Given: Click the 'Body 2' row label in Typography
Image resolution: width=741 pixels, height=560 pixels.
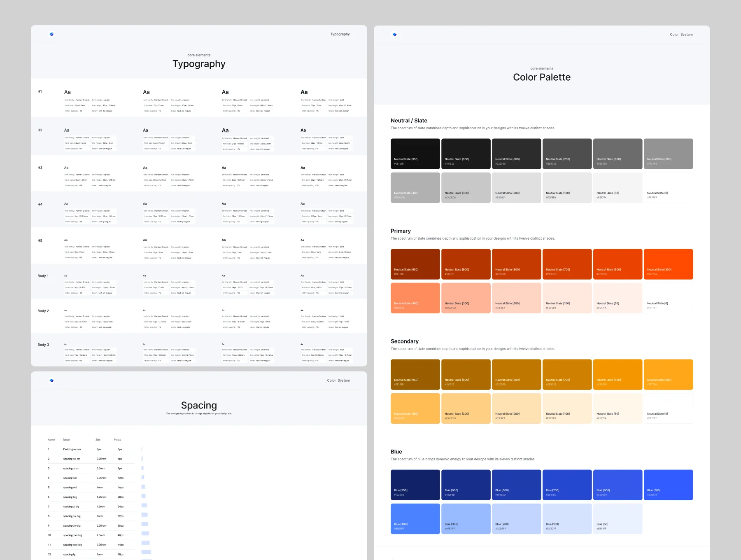Looking at the screenshot, I should (x=43, y=311).
